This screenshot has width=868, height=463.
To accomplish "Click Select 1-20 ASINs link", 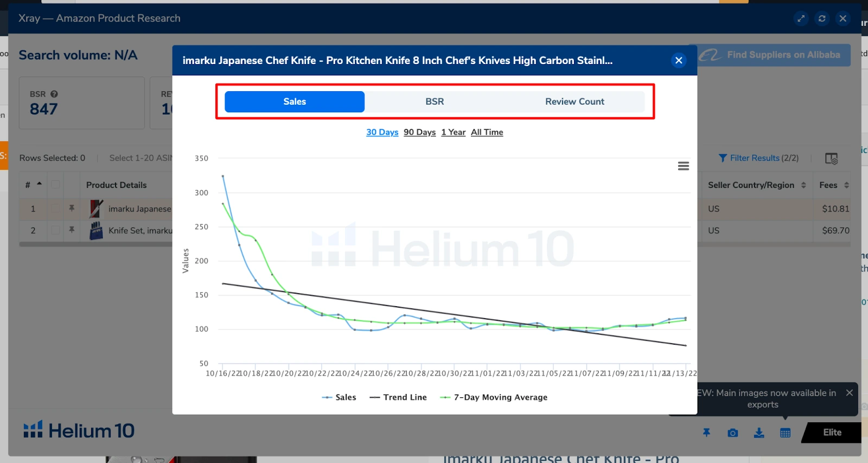I will [141, 158].
